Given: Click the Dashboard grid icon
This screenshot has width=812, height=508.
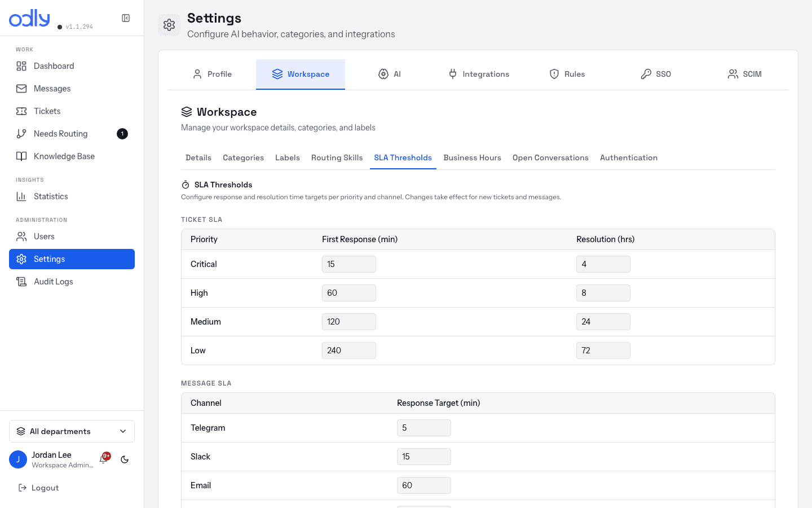Looking at the screenshot, I should (x=21, y=66).
